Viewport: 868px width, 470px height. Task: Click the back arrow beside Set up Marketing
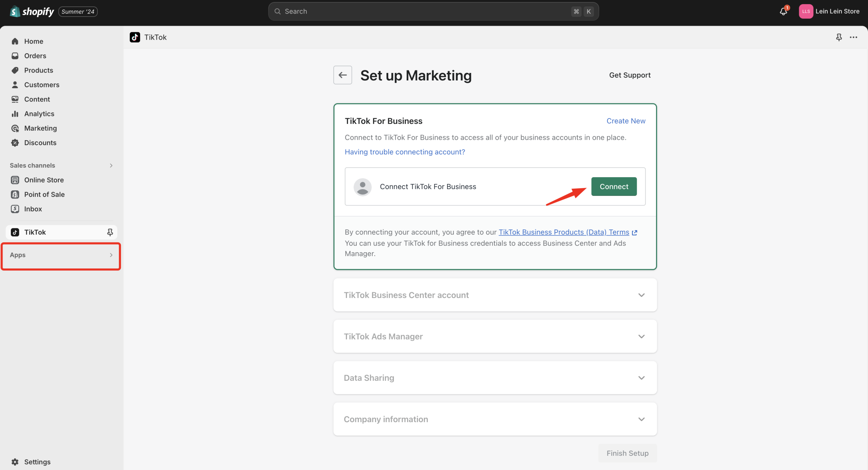[342, 75]
